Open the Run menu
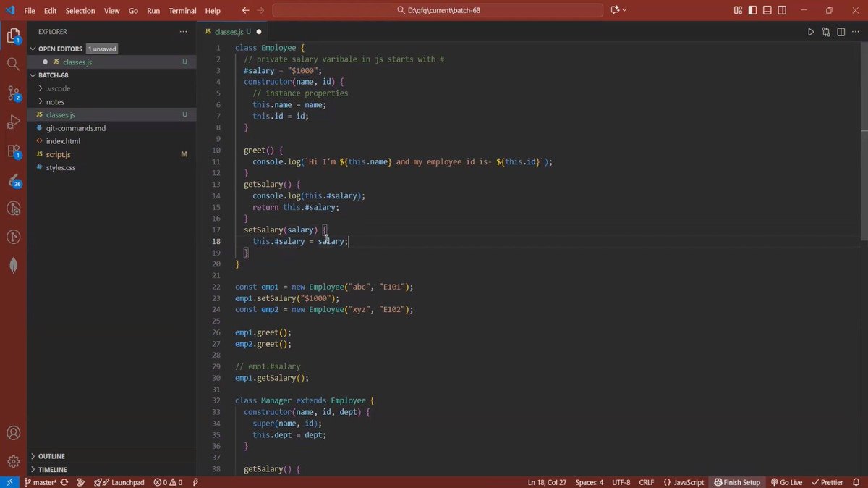Image resolution: width=868 pixels, height=488 pixels. (x=153, y=11)
